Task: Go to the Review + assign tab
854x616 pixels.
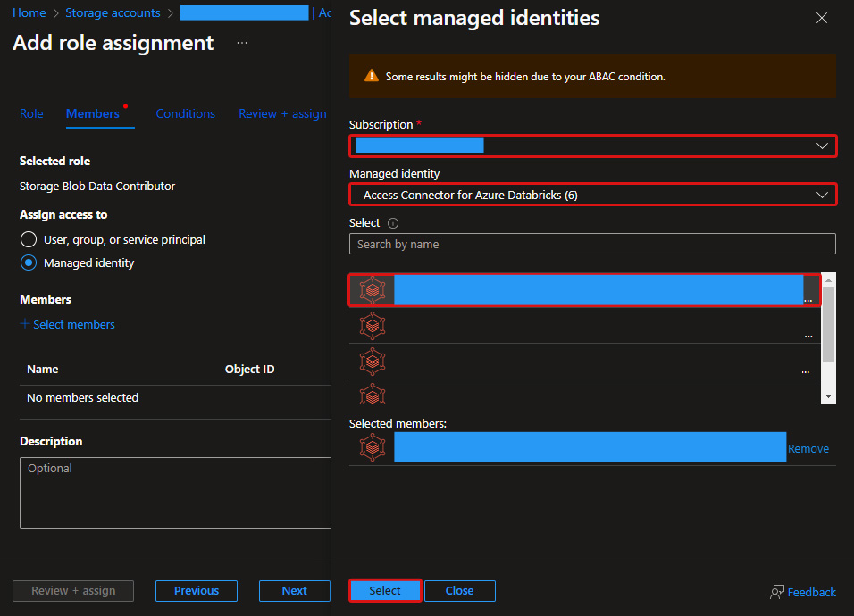Action: 282,113
